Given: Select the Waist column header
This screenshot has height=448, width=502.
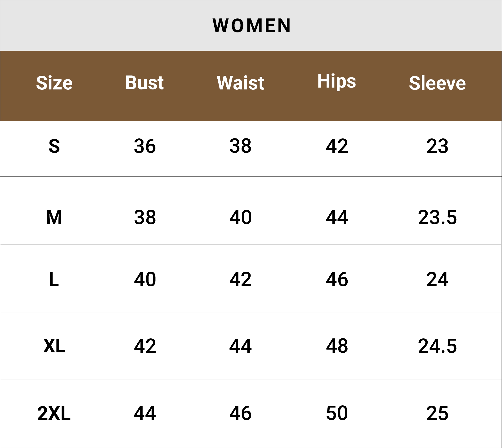Looking at the screenshot, I should click(x=240, y=83).
